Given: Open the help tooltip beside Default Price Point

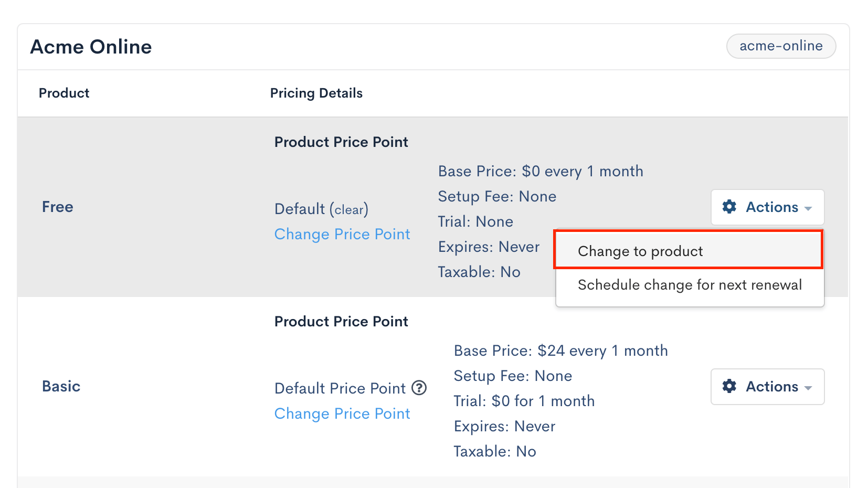Looking at the screenshot, I should point(418,388).
